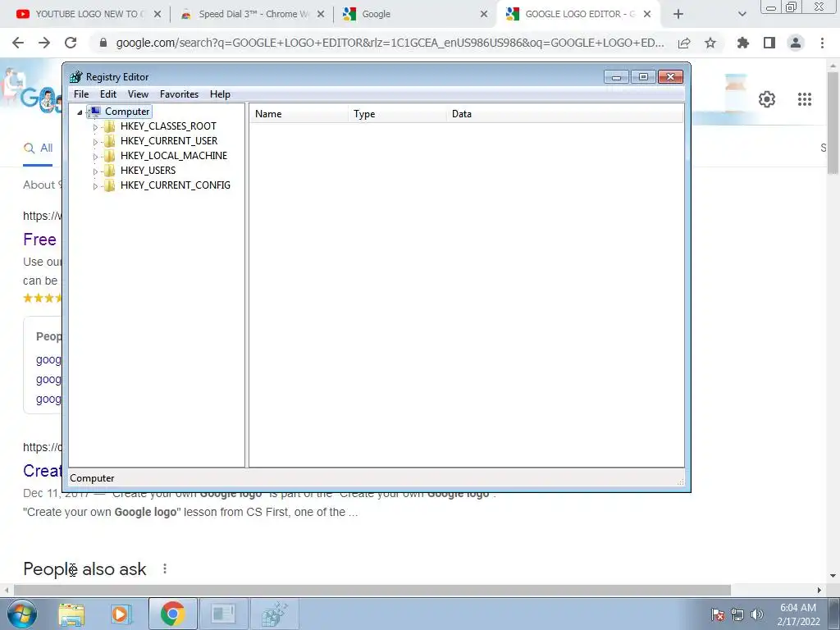The width and height of the screenshot is (840, 630).
Task: Collapse the Computer tree node
Action: coord(80,112)
